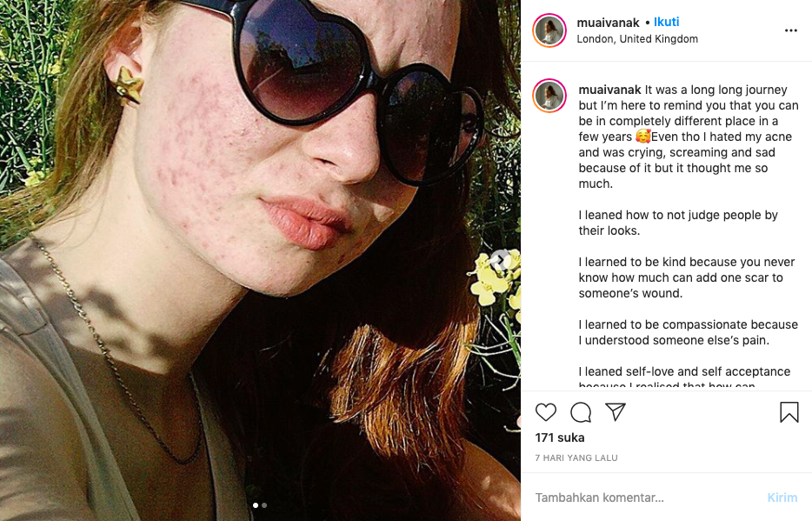This screenshot has height=521, width=812.
Task: Click the profile avatar beside the caption
Action: [x=550, y=97]
